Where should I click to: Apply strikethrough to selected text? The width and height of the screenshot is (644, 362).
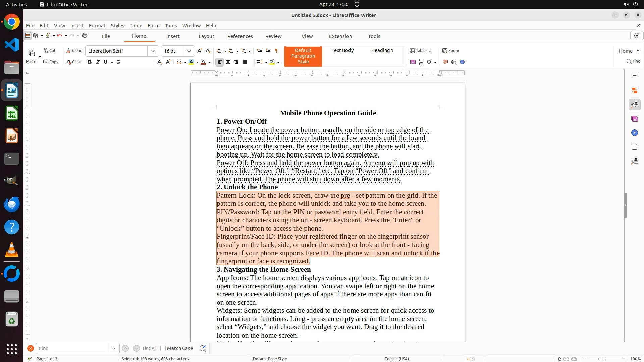click(x=118, y=62)
